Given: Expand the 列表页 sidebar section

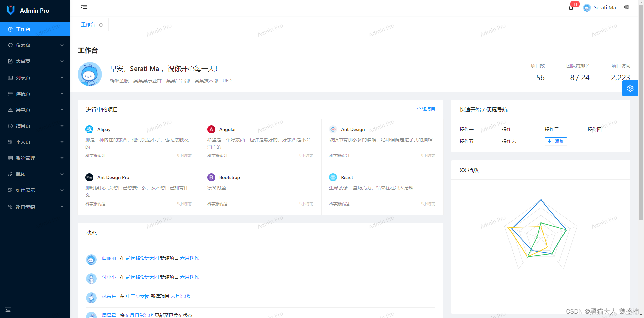Looking at the screenshot, I should tap(23, 77).
